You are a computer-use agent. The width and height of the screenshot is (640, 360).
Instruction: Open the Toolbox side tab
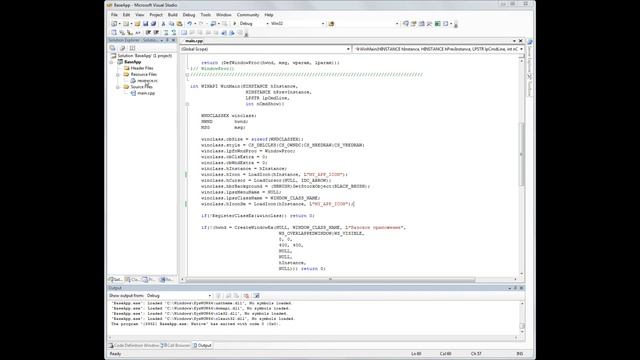[x=530, y=86]
